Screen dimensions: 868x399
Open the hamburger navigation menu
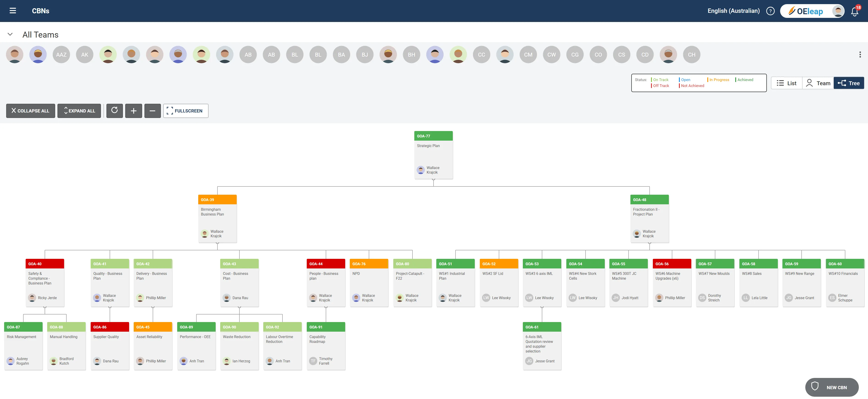[13, 11]
